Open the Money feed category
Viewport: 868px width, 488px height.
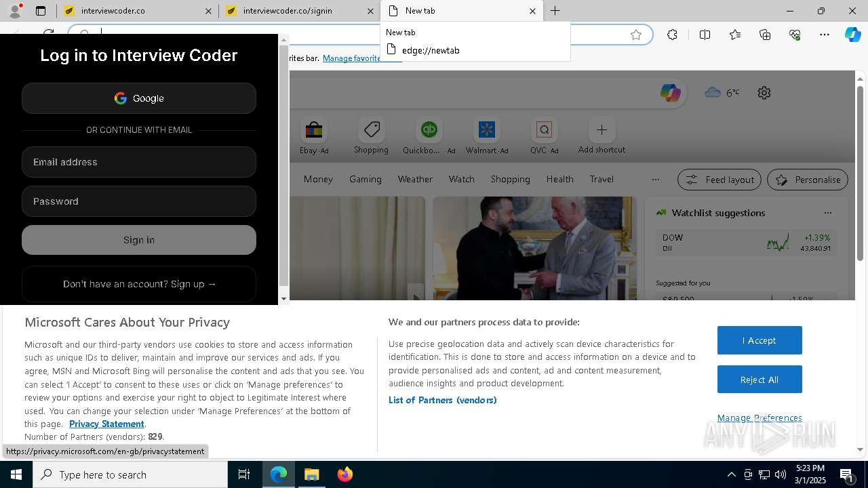coord(318,180)
